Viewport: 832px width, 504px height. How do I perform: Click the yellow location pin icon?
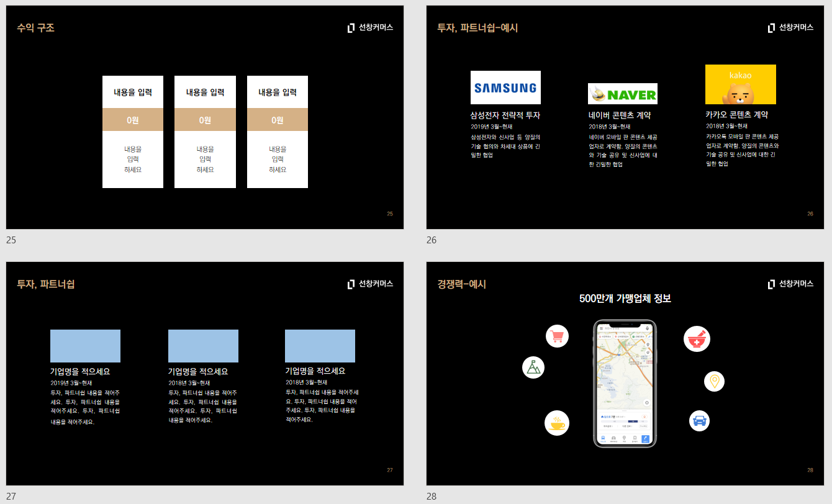click(715, 381)
